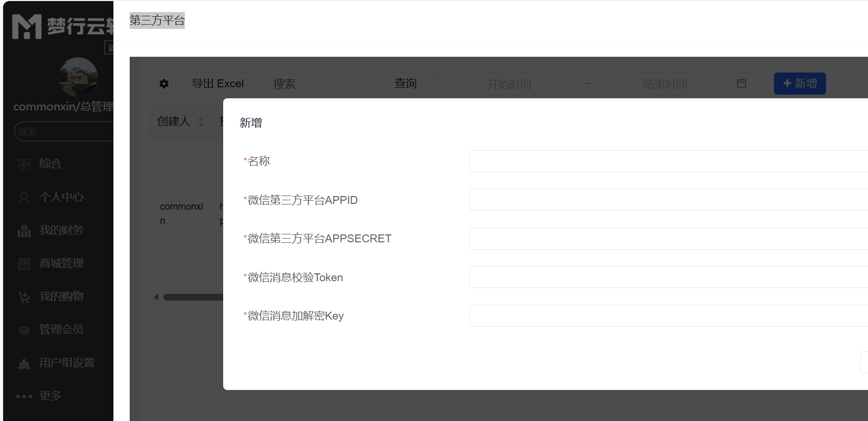Sort by 创建人 column arrows
The height and width of the screenshot is (421, 868).
click(201, 122)
